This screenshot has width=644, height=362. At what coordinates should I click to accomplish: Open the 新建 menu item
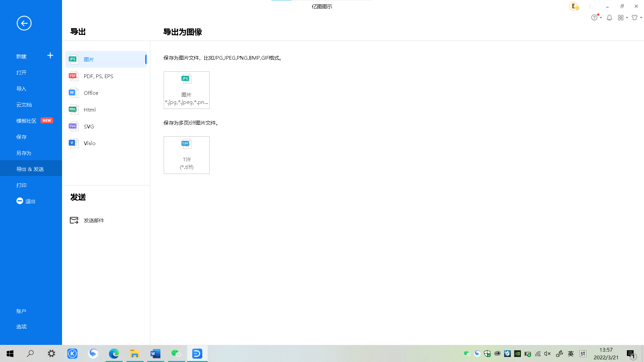(x=21, y=56)
